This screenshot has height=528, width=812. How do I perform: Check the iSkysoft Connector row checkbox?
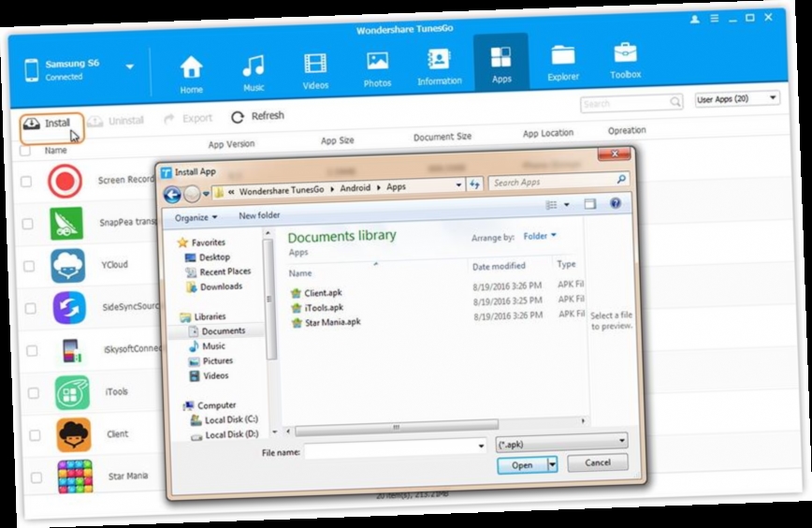tap(32, 351)
